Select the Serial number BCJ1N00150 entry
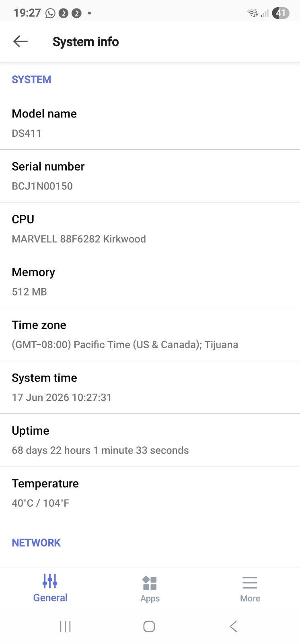The height and width of the screenshot is (644, 300). [x=150, y=176]
